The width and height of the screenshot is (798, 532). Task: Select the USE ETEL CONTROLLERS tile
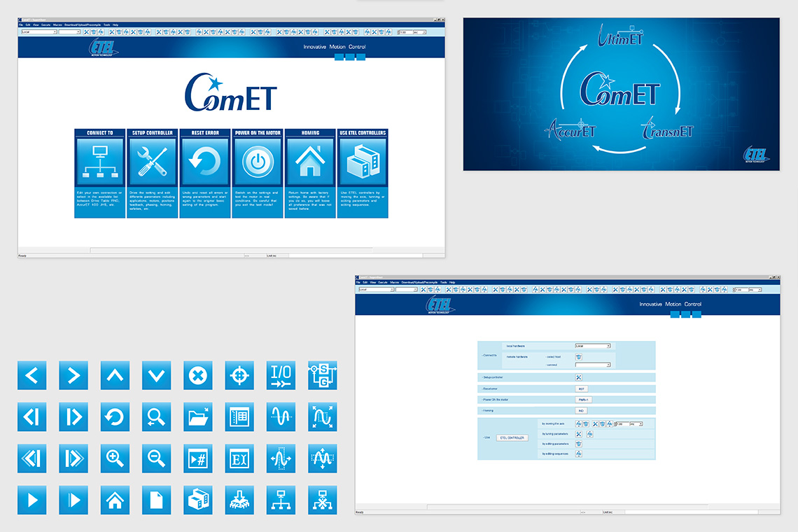click(x=363, y=174)
